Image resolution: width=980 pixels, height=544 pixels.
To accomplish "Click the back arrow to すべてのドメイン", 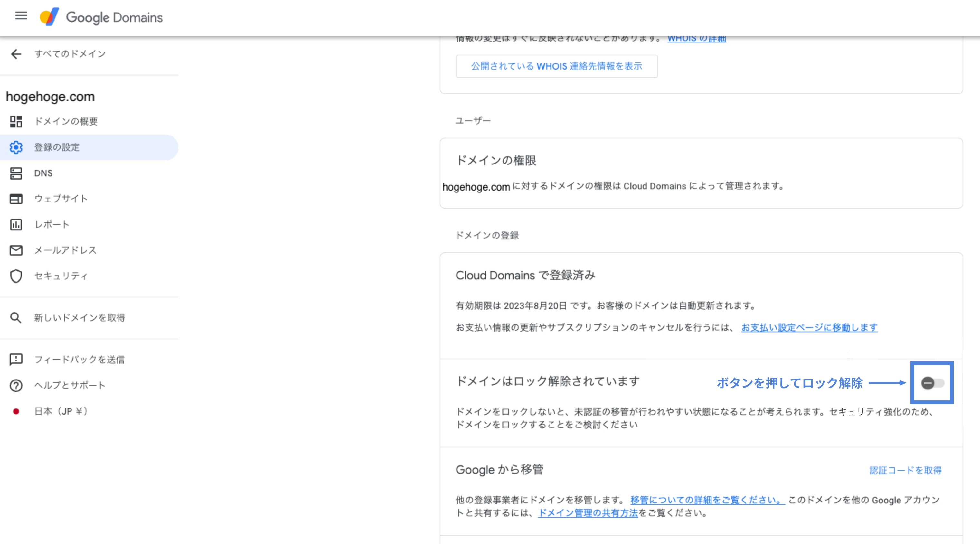I will [16, 54].
